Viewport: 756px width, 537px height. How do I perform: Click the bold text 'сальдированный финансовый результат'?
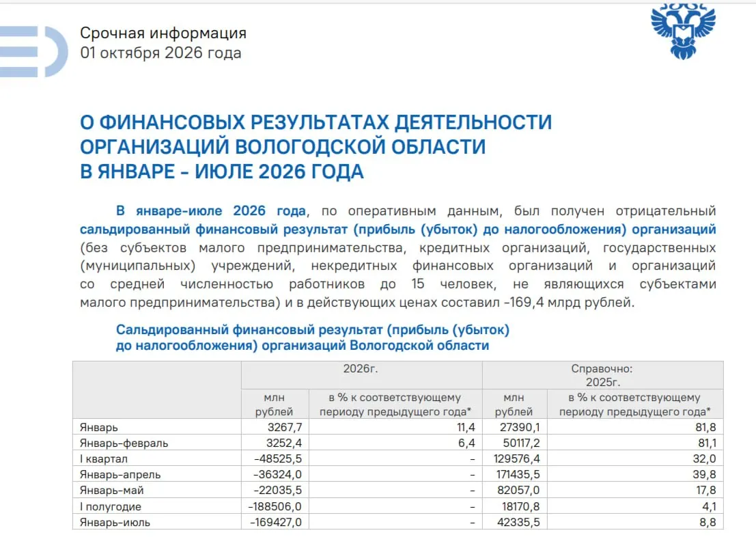pyautogui.click(x=214, y=229)
